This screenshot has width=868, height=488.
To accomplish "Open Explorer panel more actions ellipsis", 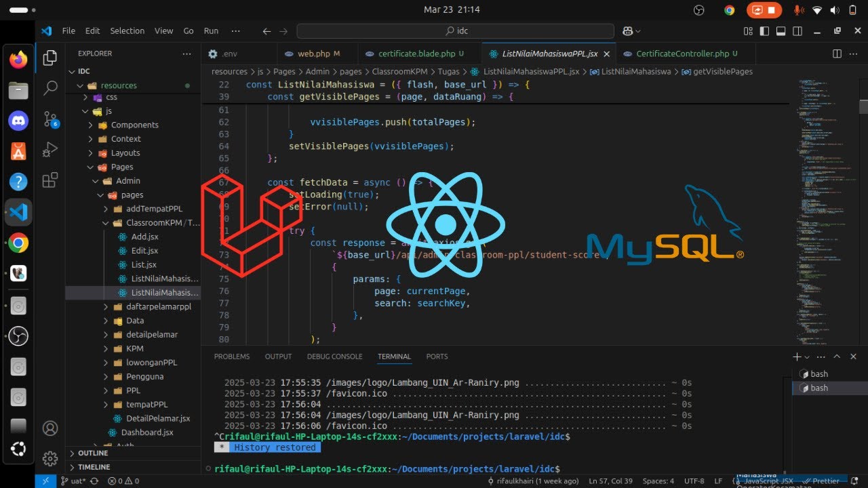I will [x=186, y=54].
